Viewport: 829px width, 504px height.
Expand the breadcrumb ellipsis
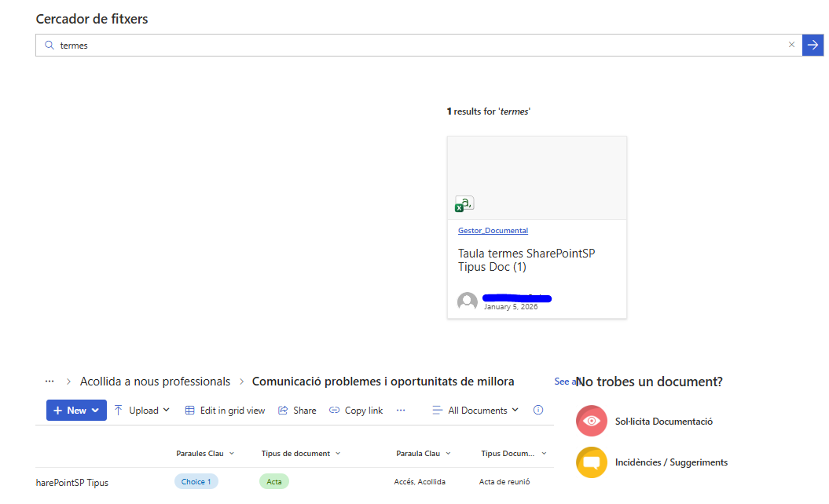[50, 382]
